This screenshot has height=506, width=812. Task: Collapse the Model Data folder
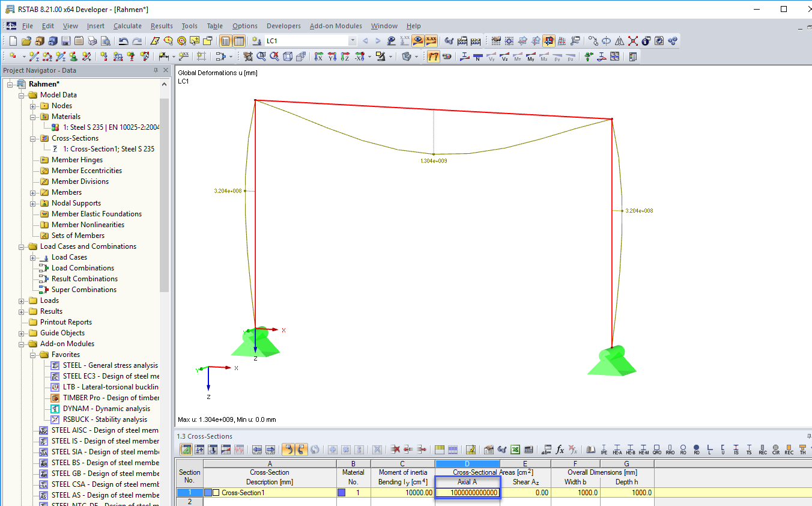click(x=22, y=95)
